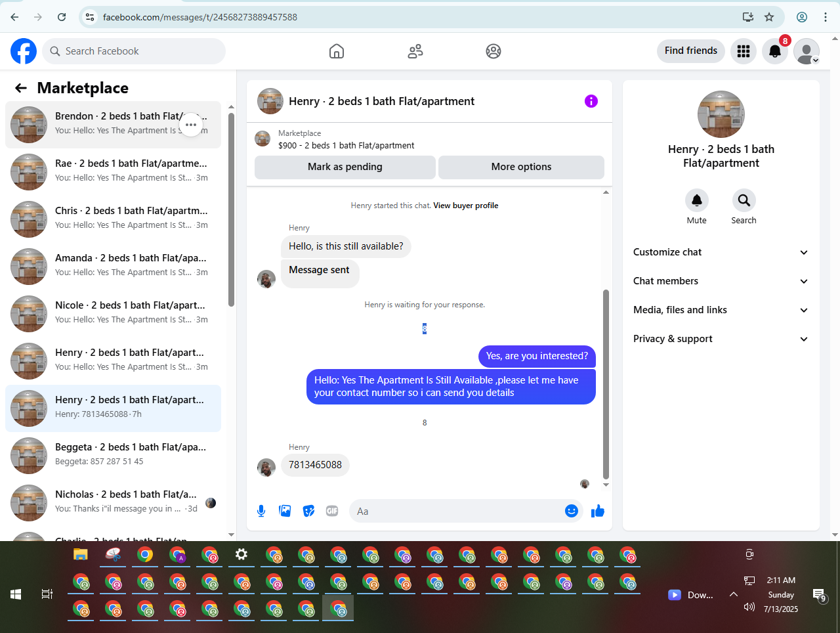840x633 pixels.
Task: Open the Chrome profile icon
Action: pos(802,17)
